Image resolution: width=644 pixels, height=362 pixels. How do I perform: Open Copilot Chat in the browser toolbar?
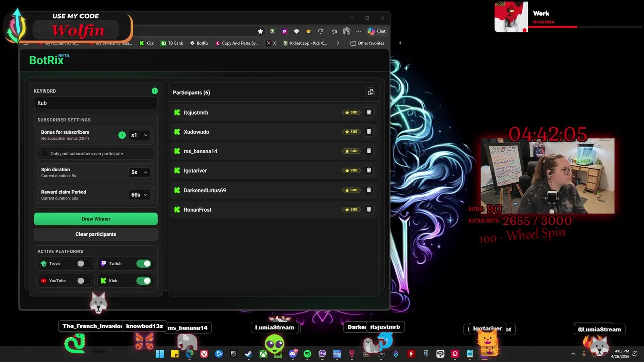(376, 31)
